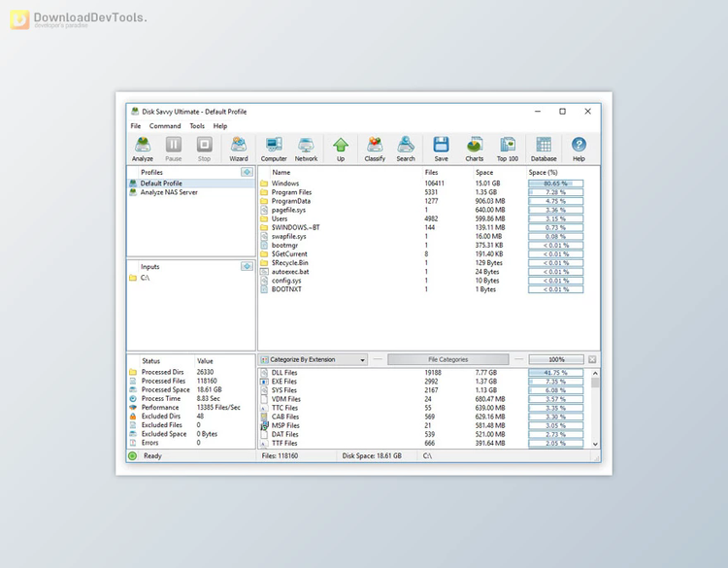This screenshot has width=728, height=568.
Task: Open the Computer toolbar icon
Action: [274, 149]
